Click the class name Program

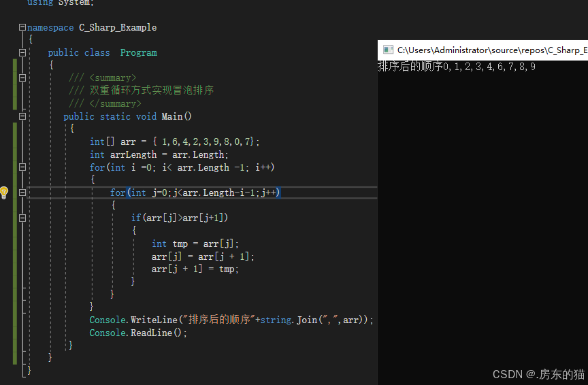138,53
